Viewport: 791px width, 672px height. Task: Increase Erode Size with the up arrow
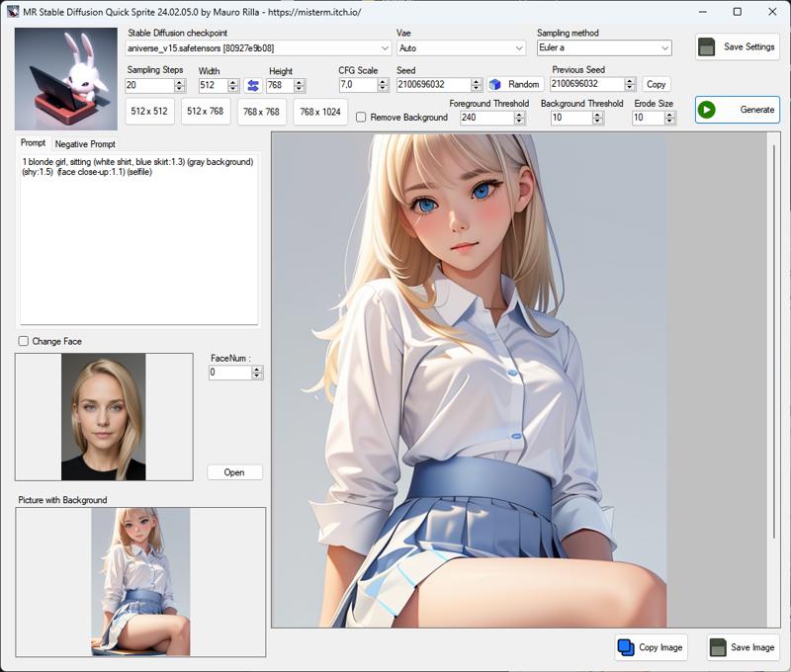tap(670, 115)
